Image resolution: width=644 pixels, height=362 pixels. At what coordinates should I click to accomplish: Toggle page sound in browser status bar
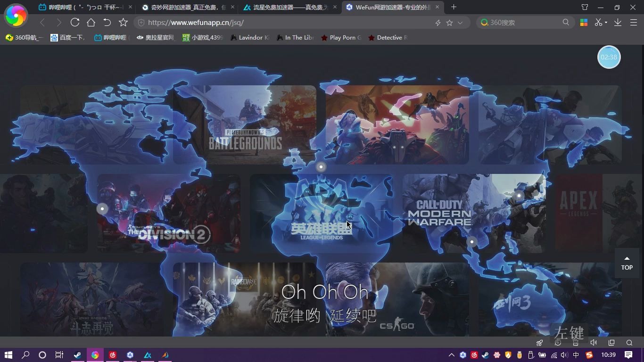[x=594, y=343]
